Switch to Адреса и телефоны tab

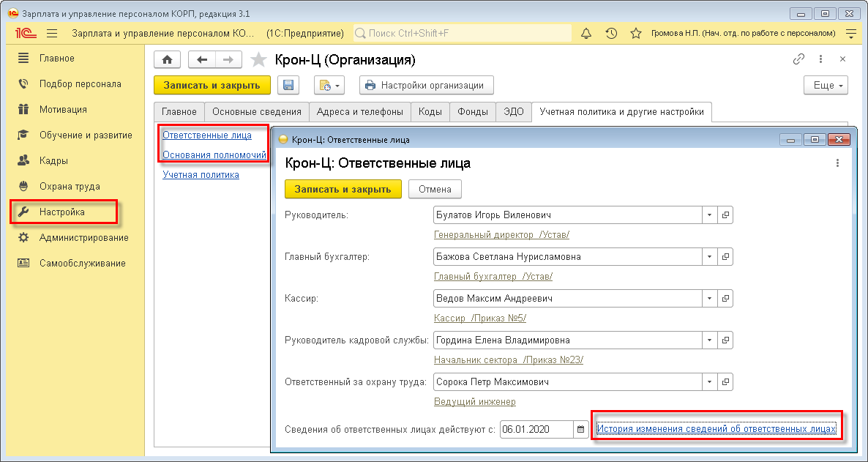point(360,112)
